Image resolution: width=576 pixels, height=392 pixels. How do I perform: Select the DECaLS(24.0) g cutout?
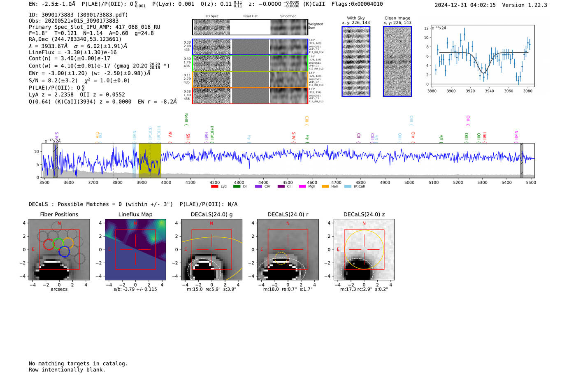click(211, 250)
